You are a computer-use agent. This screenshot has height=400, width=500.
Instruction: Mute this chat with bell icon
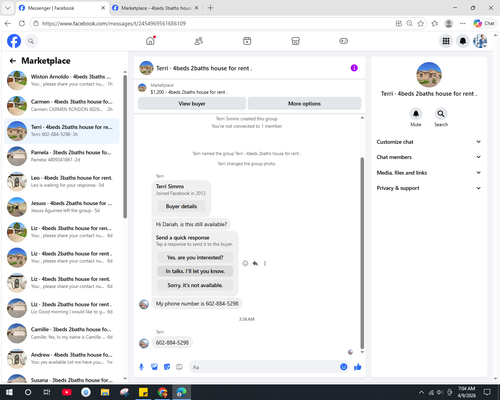click(x=416, y=114)
